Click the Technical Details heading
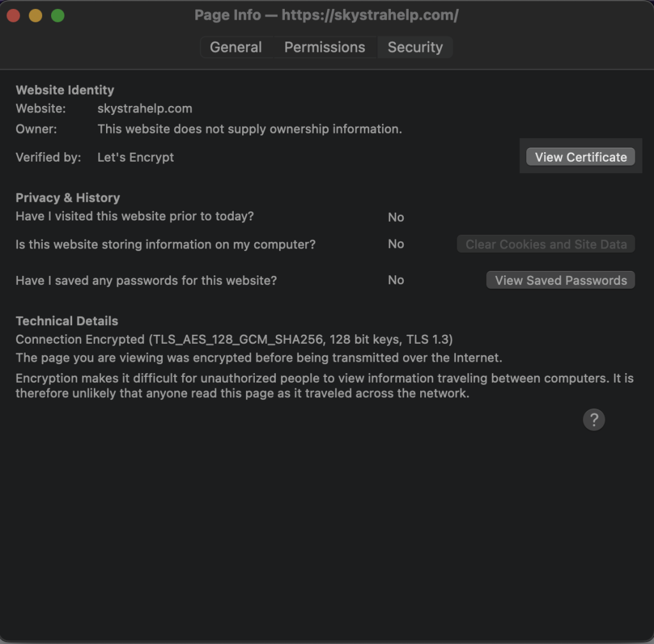 (66, 321)
